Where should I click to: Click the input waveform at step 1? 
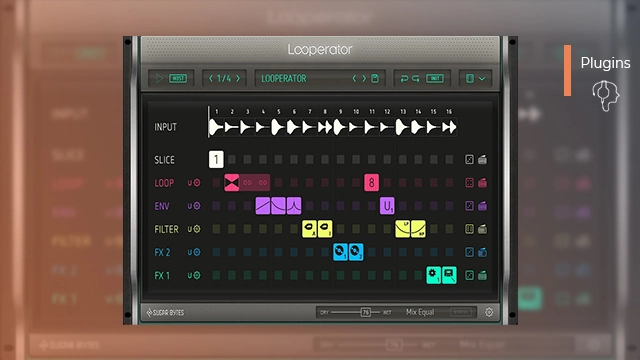[216, 127]
